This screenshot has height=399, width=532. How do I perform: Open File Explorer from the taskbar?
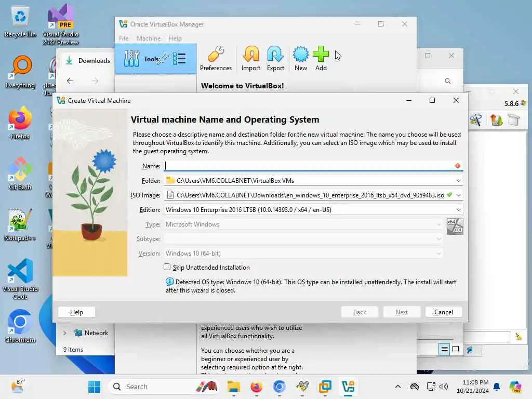click(234, 387)
